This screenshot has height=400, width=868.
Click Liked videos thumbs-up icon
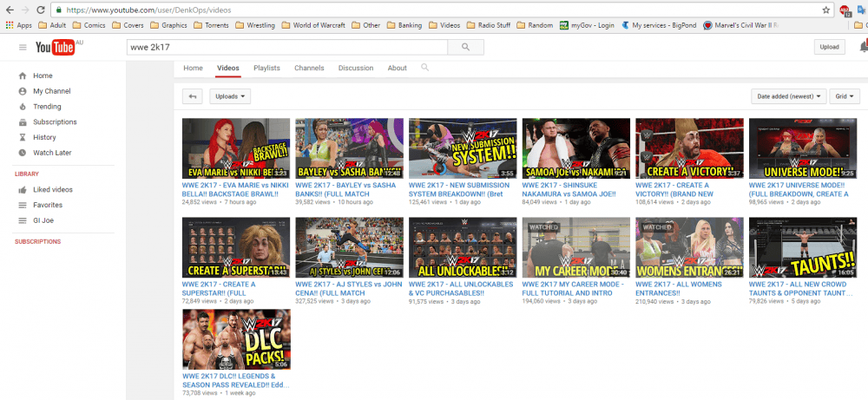pos(23,190)
